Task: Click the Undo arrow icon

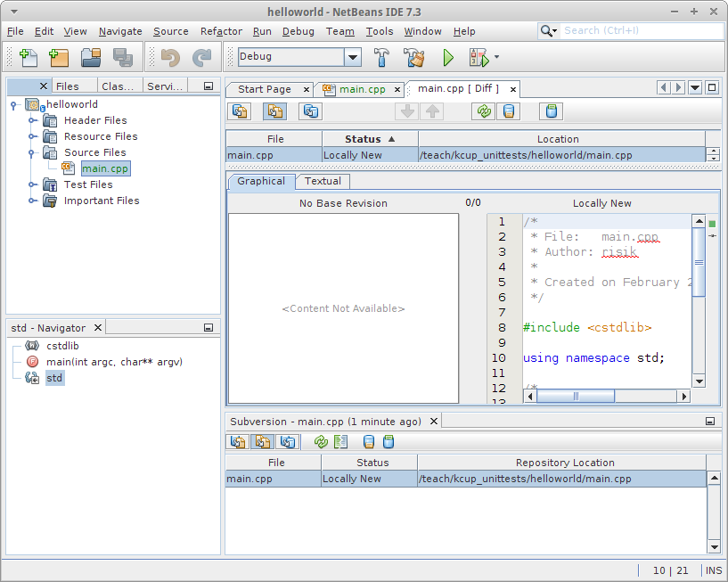Action: [170, 58]
